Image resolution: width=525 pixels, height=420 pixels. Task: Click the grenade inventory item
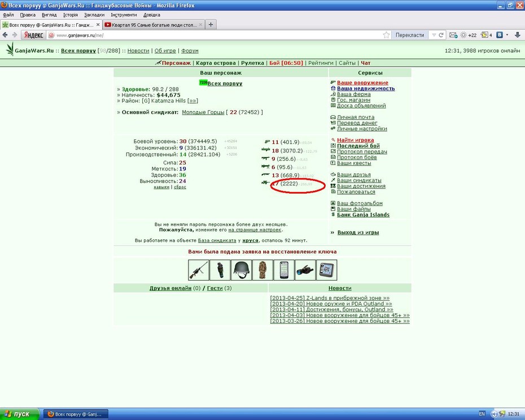(220, 270)
